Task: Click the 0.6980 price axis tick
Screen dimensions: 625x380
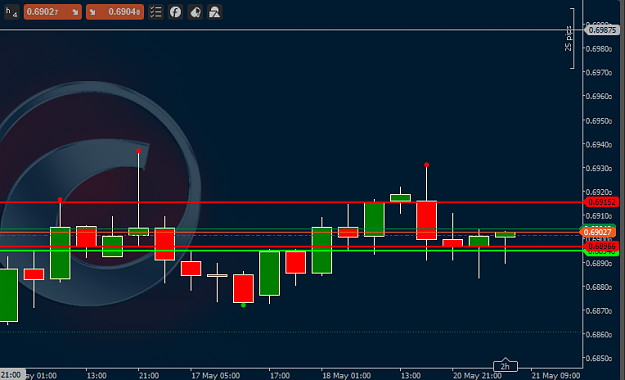Action: point(599,49)
